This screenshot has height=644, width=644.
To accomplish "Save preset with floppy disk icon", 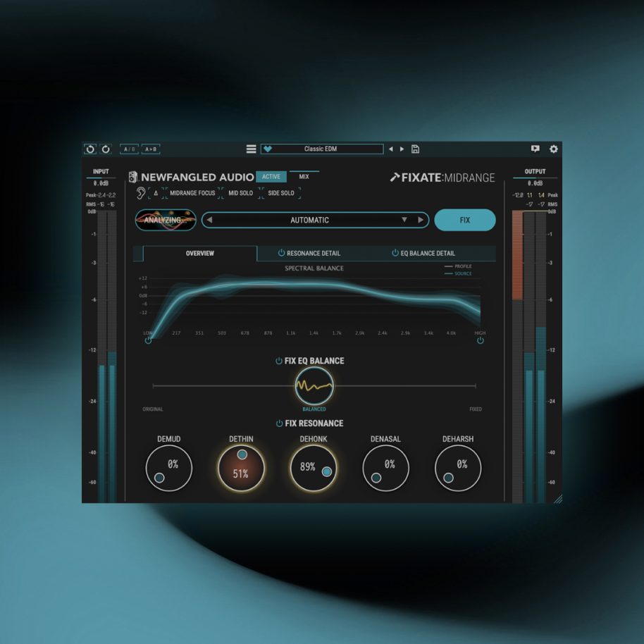I will pyautogui.click(x=415, y=149).
